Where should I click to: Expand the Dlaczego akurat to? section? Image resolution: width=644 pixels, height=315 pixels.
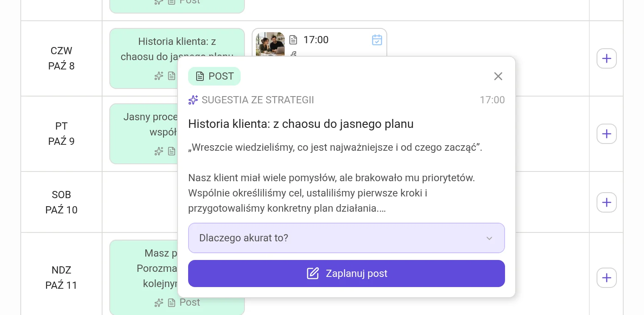click(x=347, y=238)
